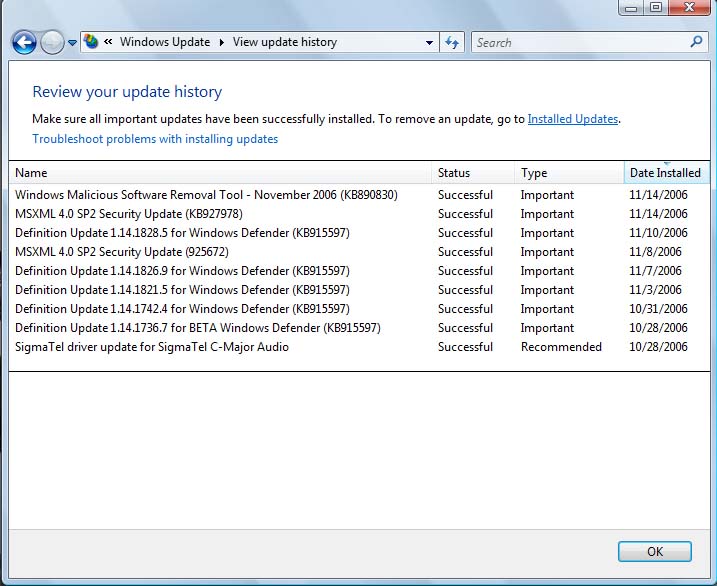Click the search magnifier icon

tap(697, 42)
